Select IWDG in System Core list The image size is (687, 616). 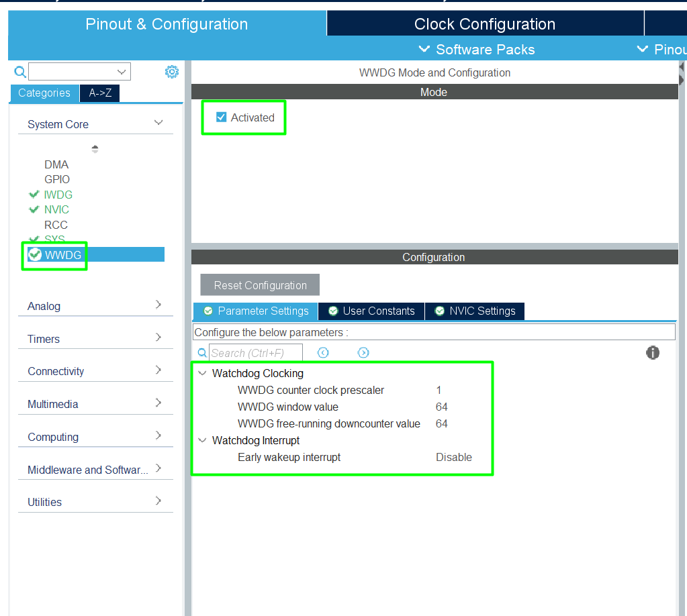58,195
